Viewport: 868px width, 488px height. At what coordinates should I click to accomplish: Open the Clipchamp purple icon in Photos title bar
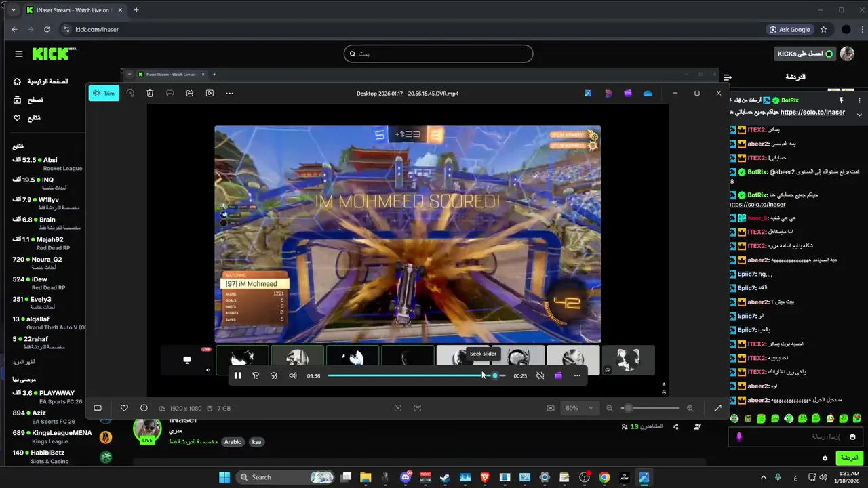(x=628, y=93)
